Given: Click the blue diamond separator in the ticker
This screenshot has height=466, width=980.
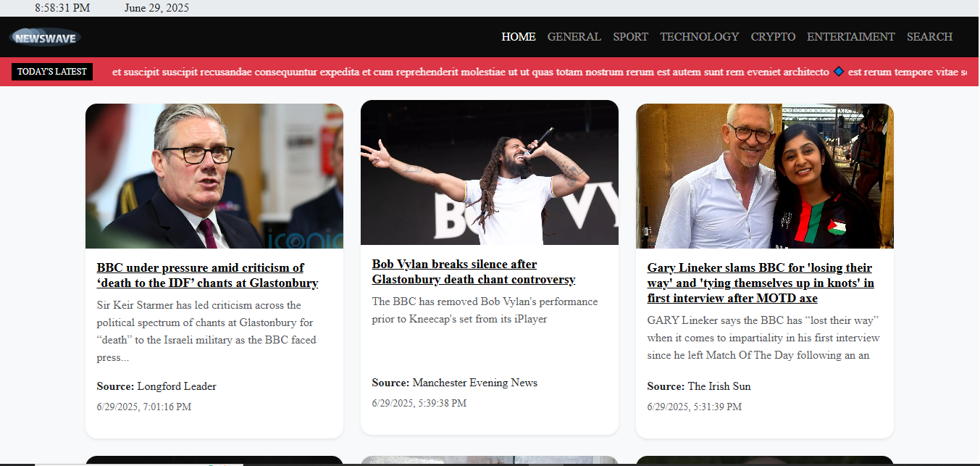Looking at the screenshot, I should click(x=839, y=71).
